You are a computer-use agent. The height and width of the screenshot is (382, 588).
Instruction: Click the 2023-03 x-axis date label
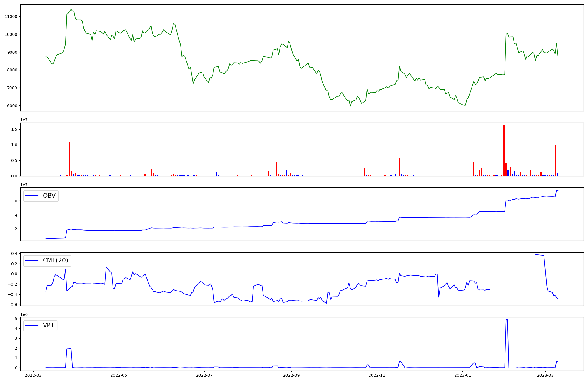[x=545, y=375]
